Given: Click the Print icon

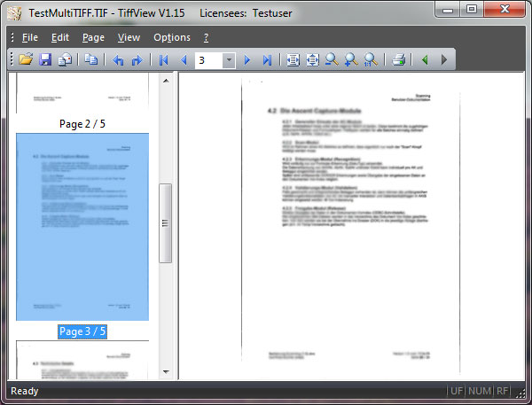Looking at the screenshot, I should 400,60.
